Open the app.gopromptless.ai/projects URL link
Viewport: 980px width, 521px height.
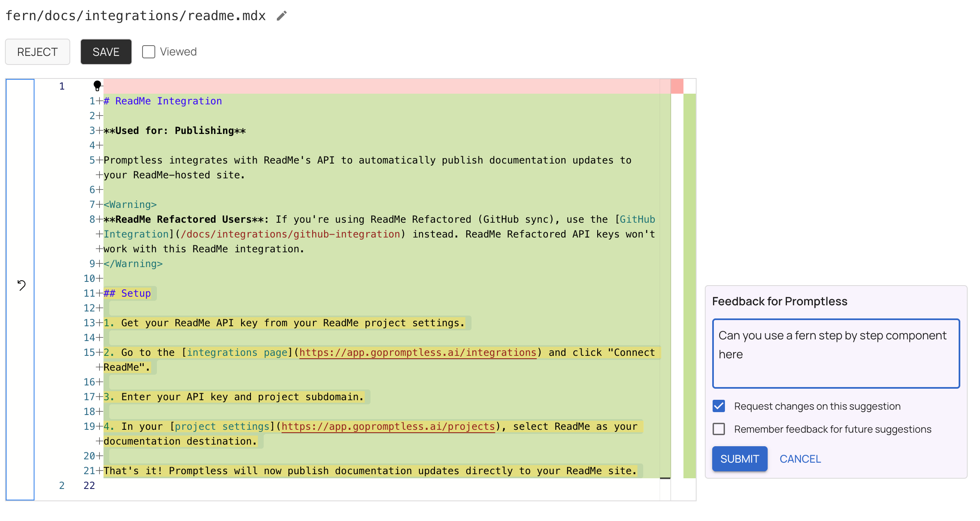coord(388,426)
